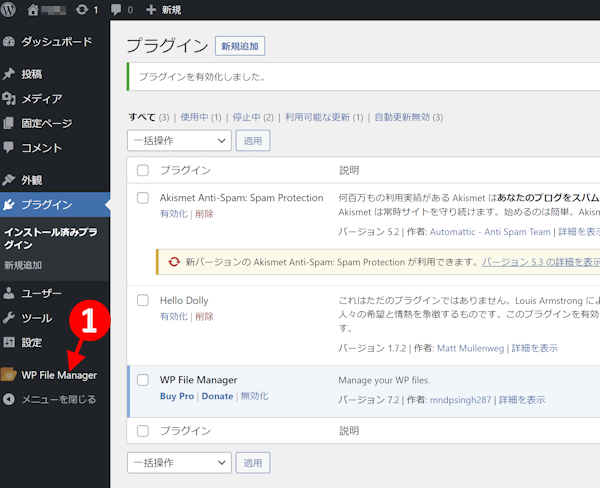Filter by 利用可能な更新 (1)
This screenshot has height=488, width=600.
pyautogui.click(x=324, y=117)
